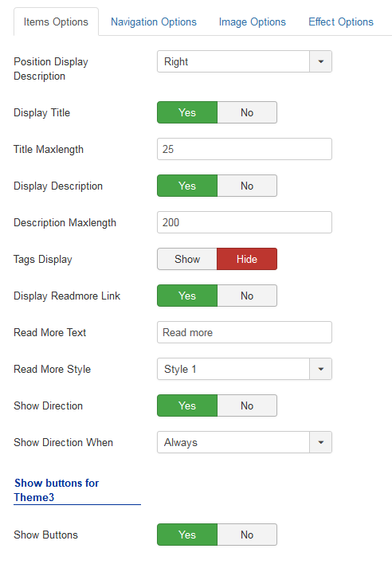Expand the Show Direction When dropdown

coord(245,442)
